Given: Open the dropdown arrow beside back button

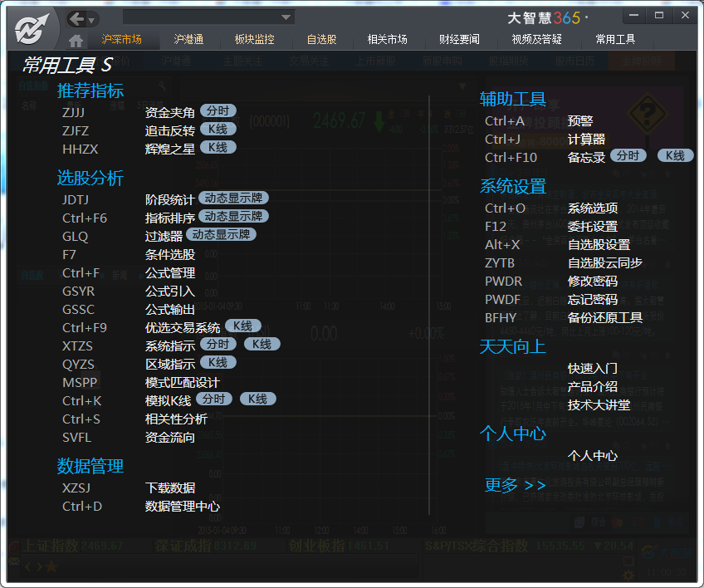Looking at the screenshot, I should (91, 19).
